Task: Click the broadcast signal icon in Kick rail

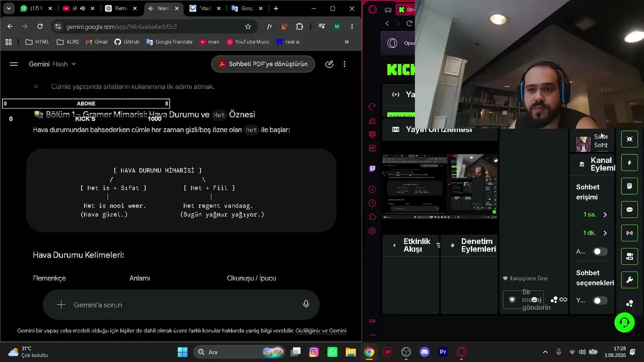Action: pyautogui.click(x=629, y=233)
